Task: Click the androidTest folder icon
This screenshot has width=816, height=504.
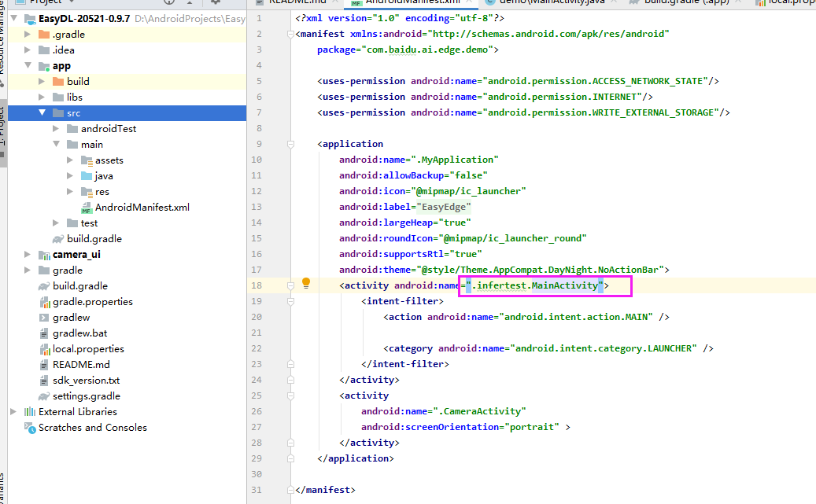Action: [x=72, y=129]
